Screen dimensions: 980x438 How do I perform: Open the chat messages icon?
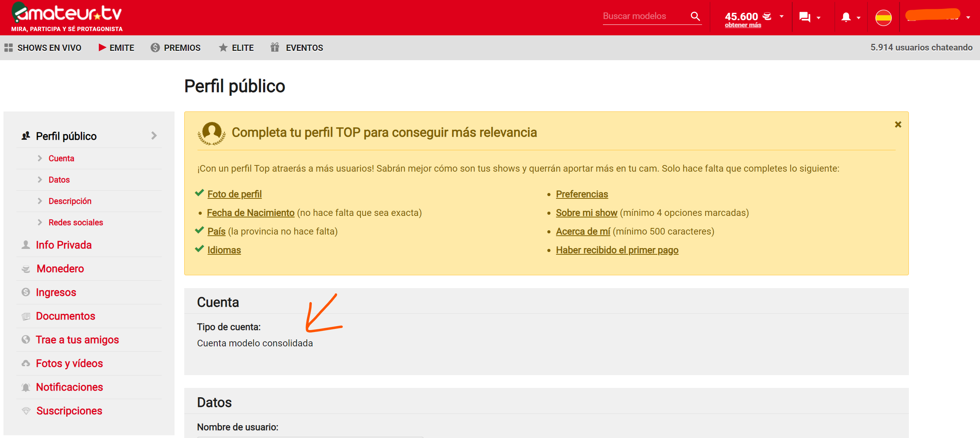(804, 17)
